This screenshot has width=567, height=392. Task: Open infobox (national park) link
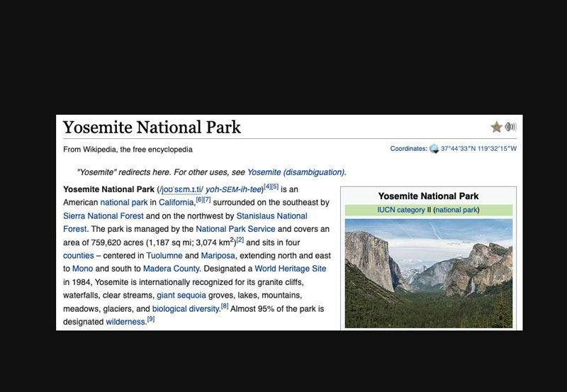pos(456,210)
